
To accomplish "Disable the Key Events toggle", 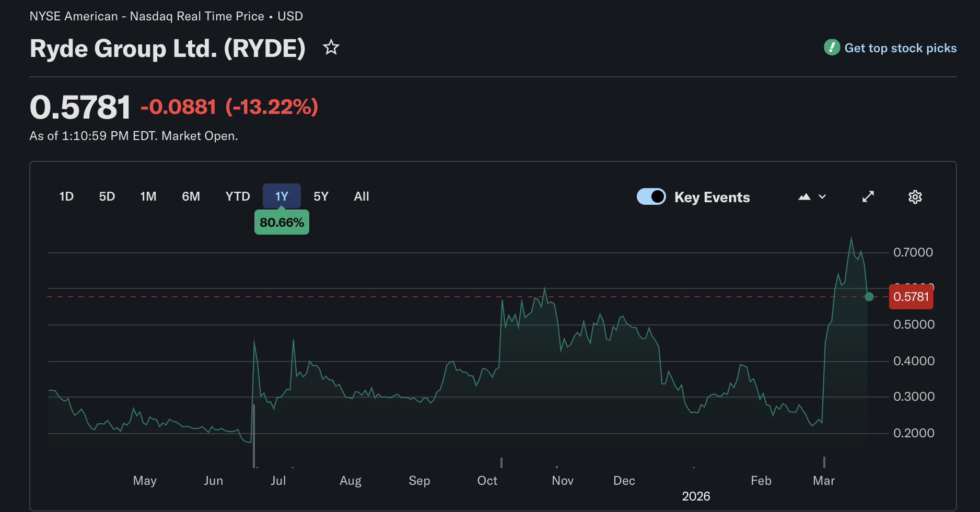I will (x=651, y=196).
